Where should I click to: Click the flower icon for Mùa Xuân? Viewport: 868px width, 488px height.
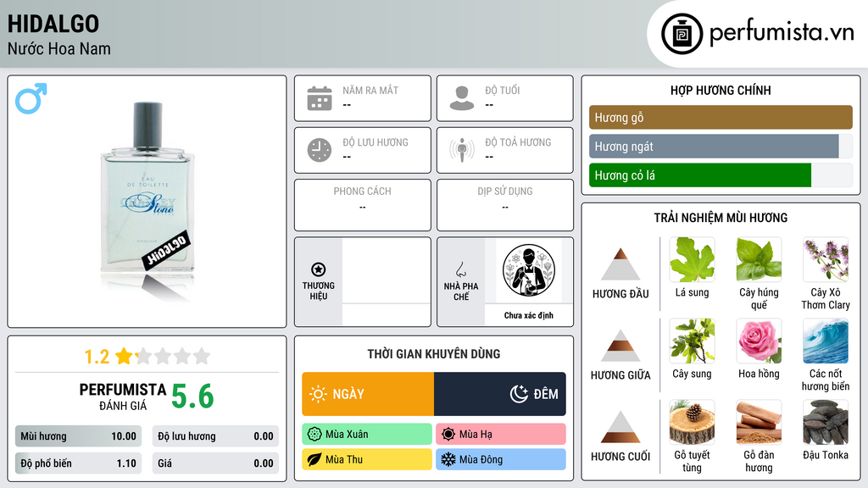click(314, 435)
